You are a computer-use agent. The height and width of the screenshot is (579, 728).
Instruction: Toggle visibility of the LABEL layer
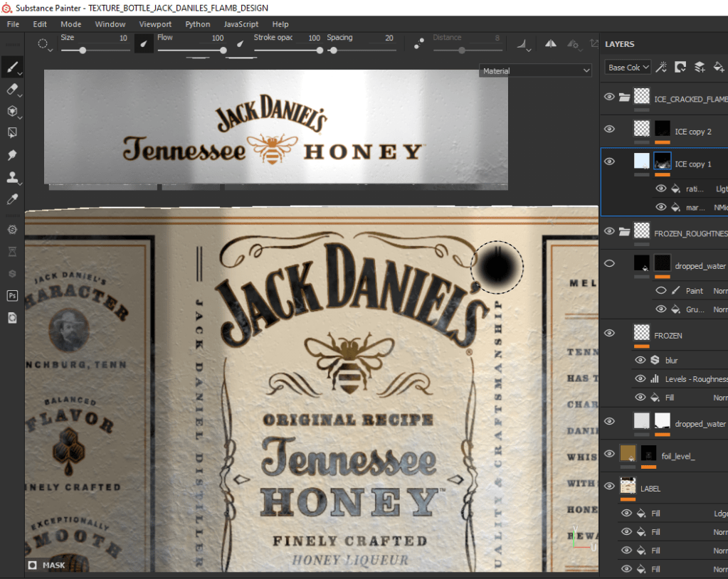pos(609,486)
